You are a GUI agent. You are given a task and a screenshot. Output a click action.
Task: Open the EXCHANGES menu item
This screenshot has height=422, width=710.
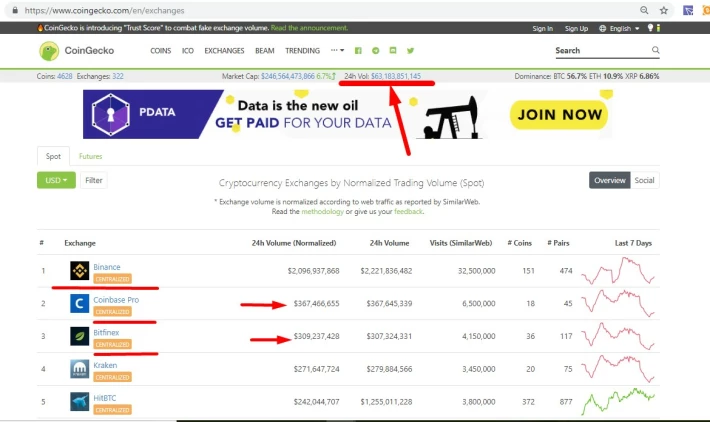[224, 51]
